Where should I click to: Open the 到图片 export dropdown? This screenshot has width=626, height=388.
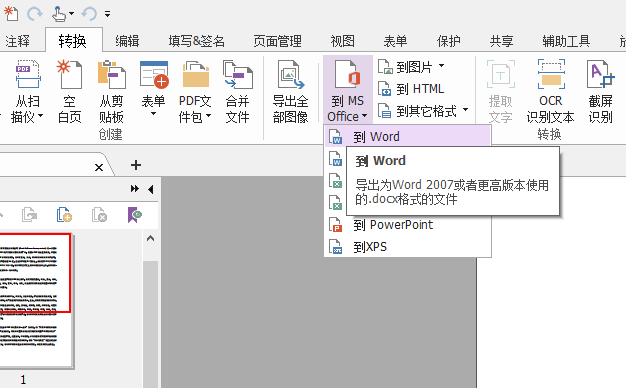coord(411,67)
